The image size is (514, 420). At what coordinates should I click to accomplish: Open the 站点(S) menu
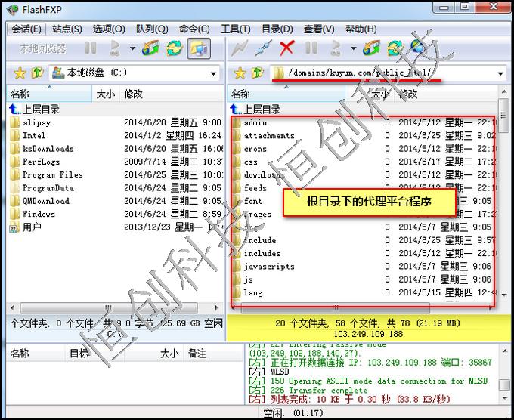click(67, 29)
